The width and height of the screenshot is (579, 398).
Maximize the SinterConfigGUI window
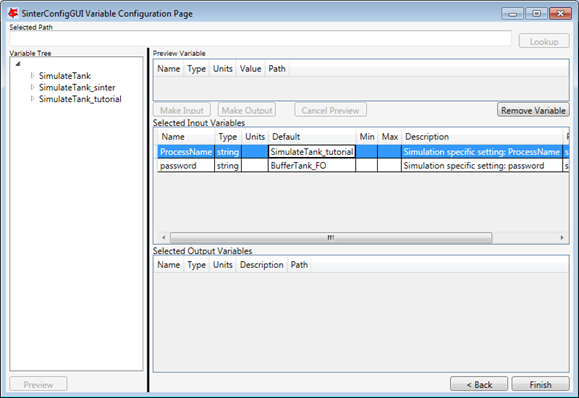click(537, 14)
